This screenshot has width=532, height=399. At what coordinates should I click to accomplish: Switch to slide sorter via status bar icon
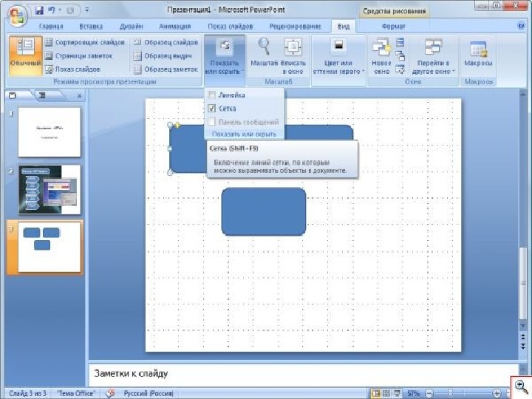(386, 394)
